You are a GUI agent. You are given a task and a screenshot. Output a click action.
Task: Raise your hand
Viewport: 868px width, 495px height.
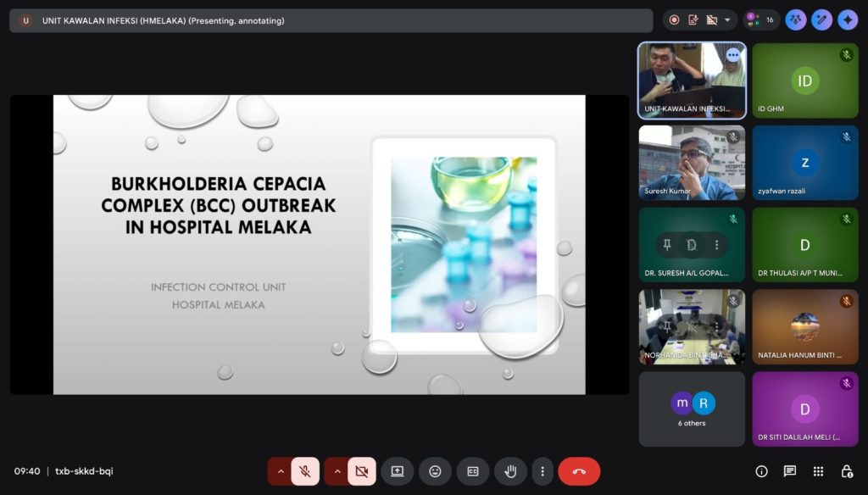coord(510,471)
